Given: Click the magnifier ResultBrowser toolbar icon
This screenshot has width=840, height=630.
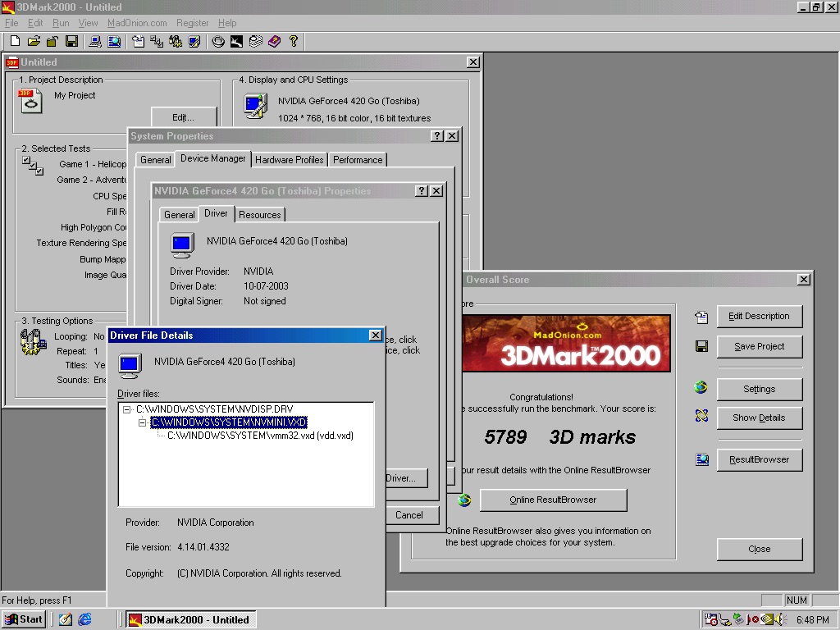Looking at the screenshot, I should coord(114,41).
